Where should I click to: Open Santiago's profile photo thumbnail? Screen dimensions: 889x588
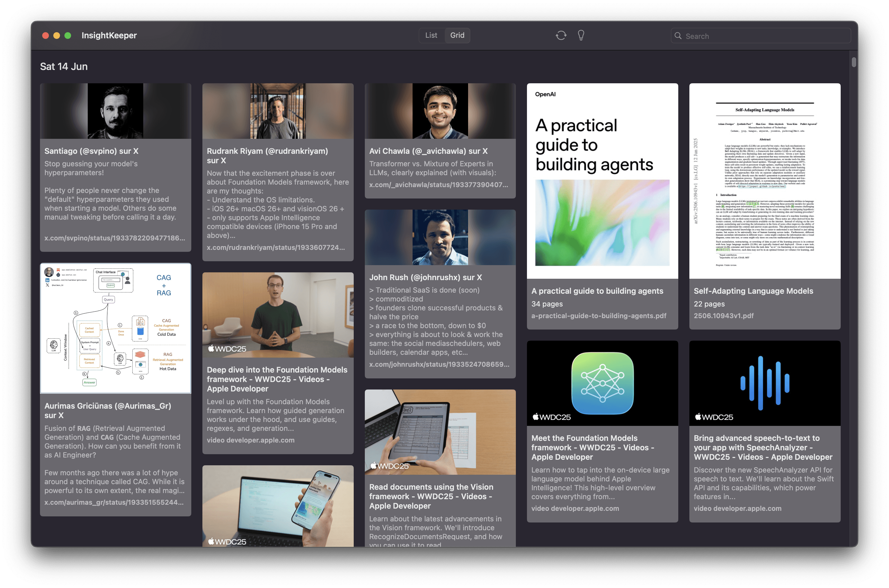pos(115,111)
